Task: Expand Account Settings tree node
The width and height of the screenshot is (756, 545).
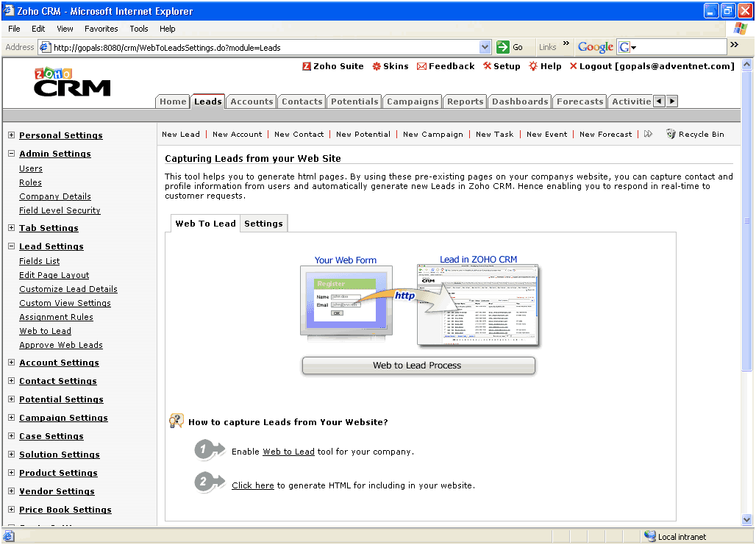Action: (11, 362)
